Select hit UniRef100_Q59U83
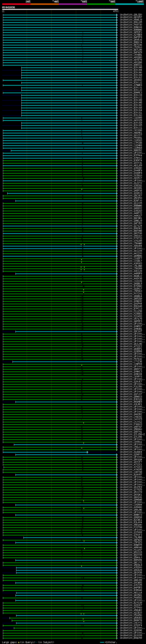146x644 pixels. click(x=131, y=618)
